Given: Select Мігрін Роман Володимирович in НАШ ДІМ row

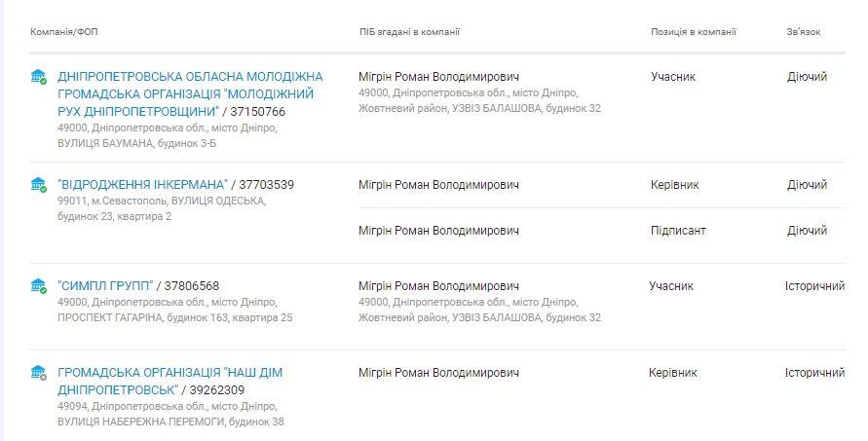Looking at the screenshot, I should [438, 373].
